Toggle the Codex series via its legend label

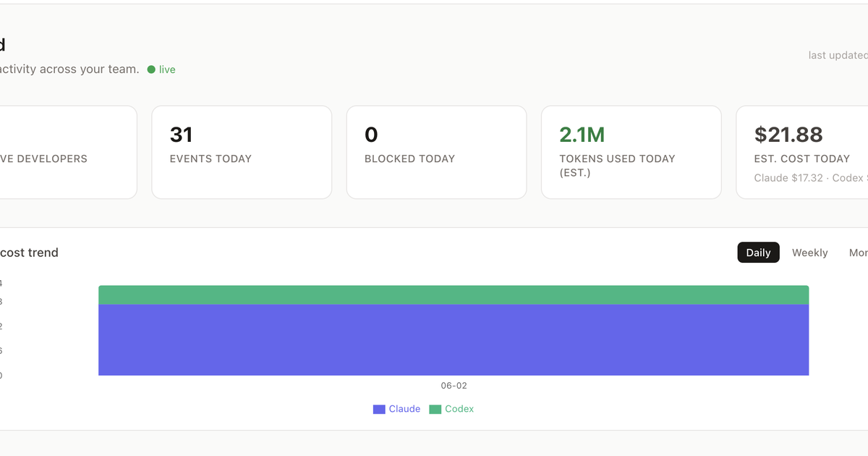(459, 409)
